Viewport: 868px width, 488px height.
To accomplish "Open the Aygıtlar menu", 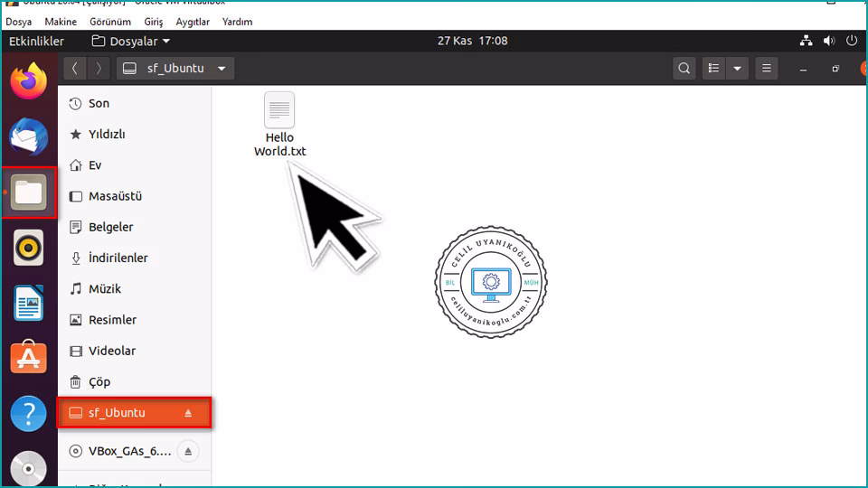I will pos(193,22).
